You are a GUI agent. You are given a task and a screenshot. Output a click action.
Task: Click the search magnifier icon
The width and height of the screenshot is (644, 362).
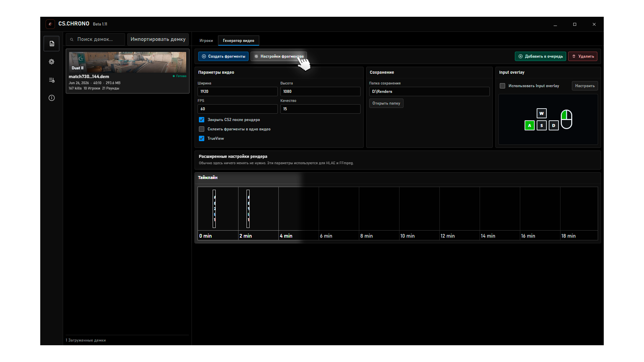click(72, 40)
